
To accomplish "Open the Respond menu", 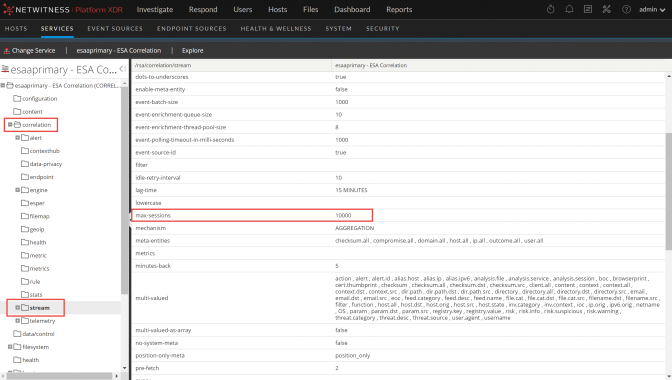I will 203,9.
